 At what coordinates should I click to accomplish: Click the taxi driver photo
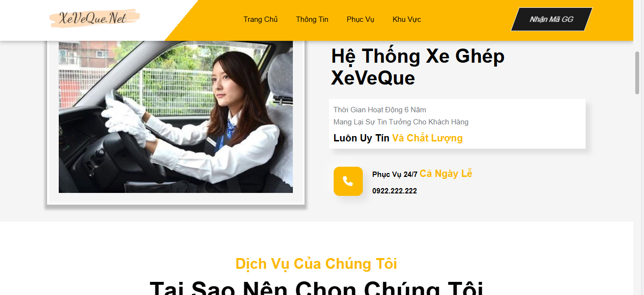[176, 117]
